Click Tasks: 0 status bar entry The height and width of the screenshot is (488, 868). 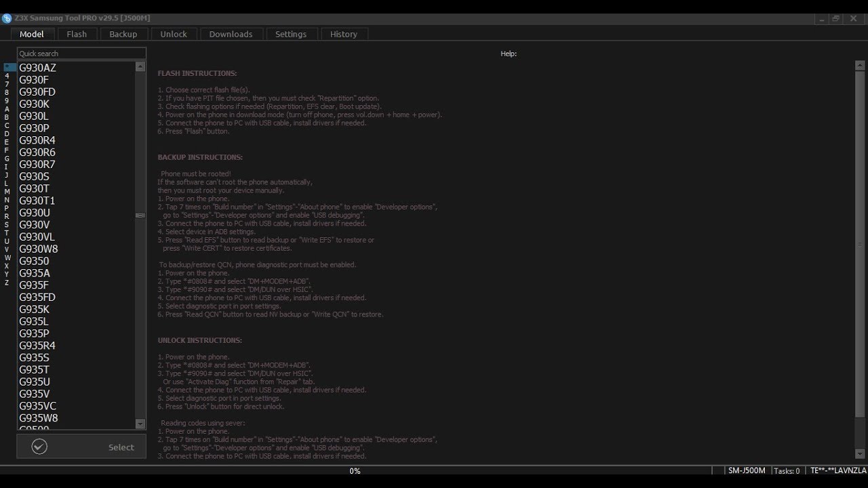787,470
